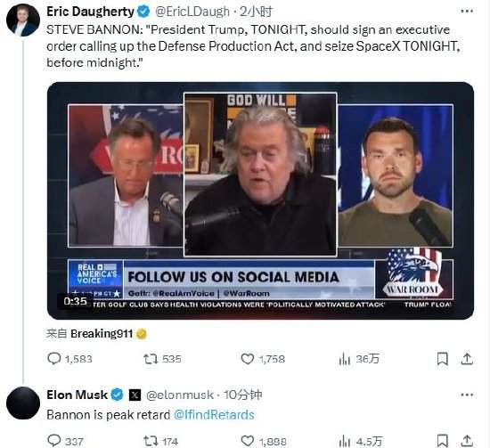Click the X affiliate badge beside Elon Musk

(x=135, y=395)
